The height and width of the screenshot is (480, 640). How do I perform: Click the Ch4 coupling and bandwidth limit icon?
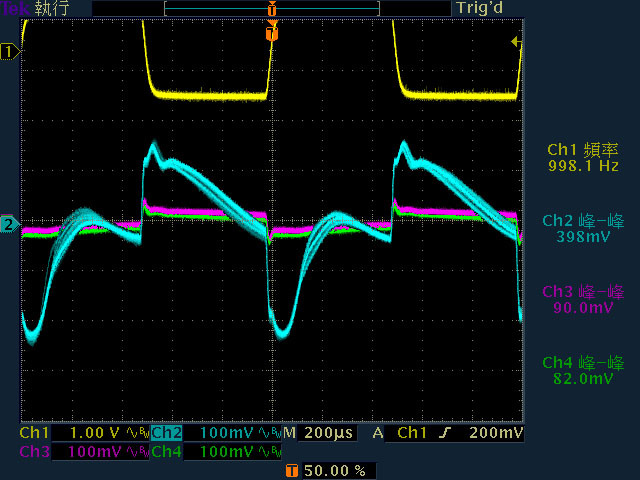pyautogui.click(x=269, y=452)
